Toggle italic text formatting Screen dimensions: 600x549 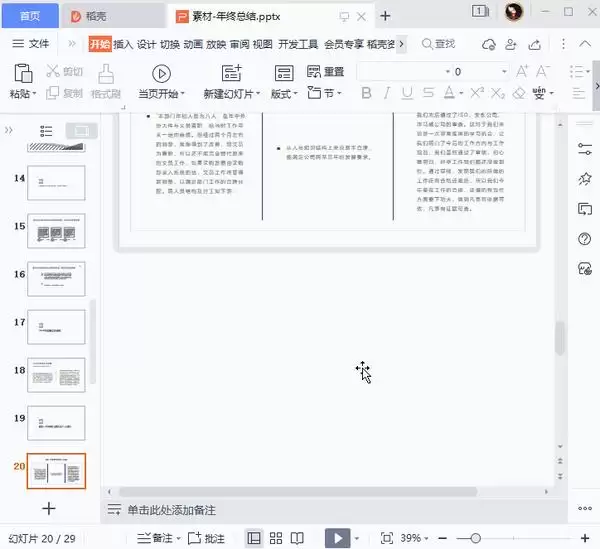pyautogui.click(x=388, y=93)
